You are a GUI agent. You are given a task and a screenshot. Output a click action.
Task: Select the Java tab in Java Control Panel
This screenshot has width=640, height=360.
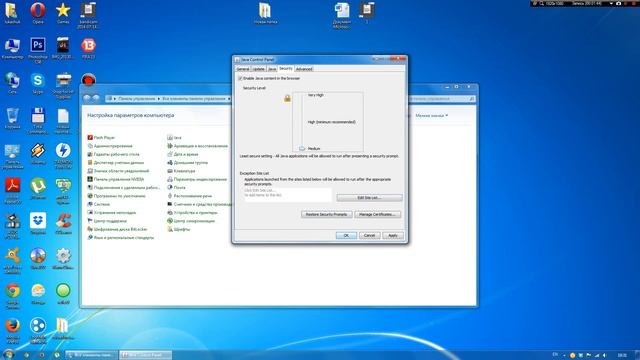[272, 69]
